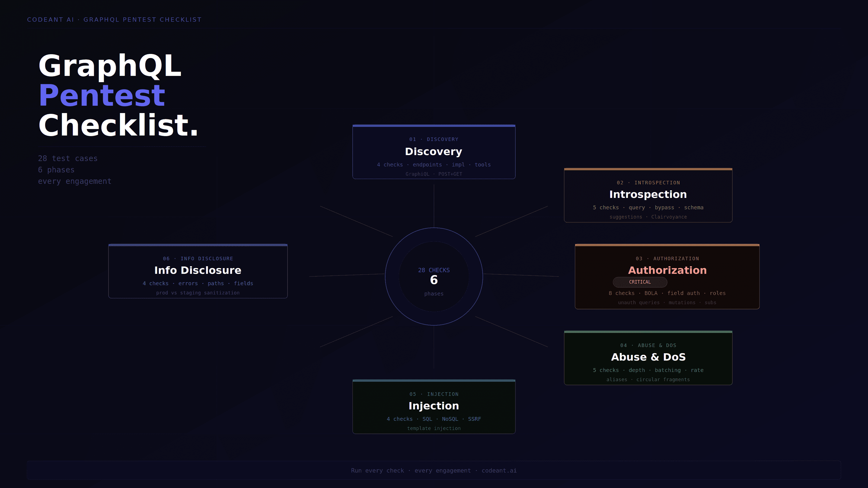Select the Introspection phase card

(648, 195)
